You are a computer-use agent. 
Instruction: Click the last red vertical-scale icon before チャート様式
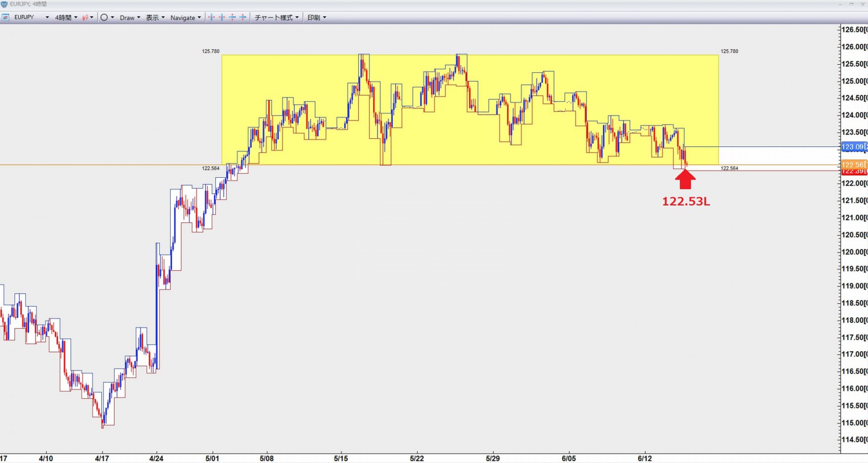(x=242, y=17)
